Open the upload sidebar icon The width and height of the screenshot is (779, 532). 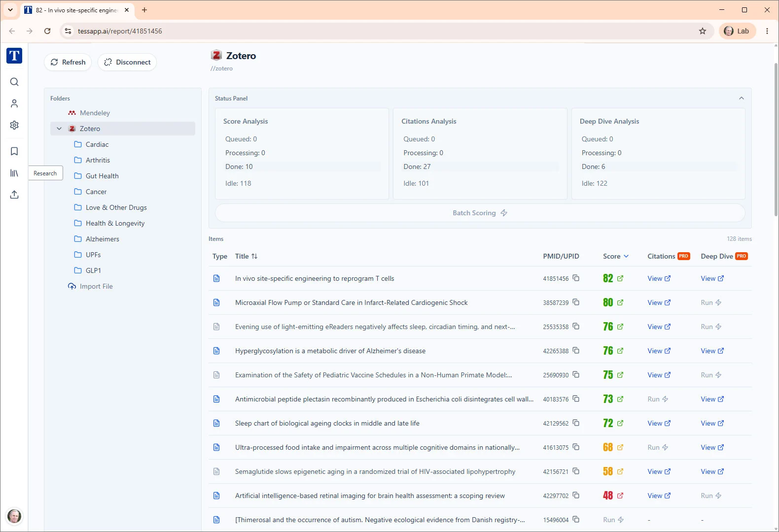point(14,195)
